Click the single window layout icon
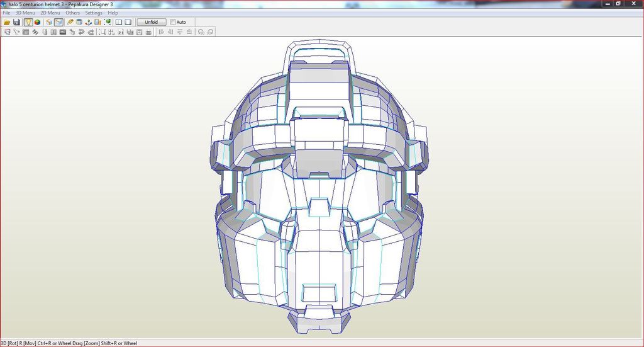Screen dimensions: 644x347 128,22
